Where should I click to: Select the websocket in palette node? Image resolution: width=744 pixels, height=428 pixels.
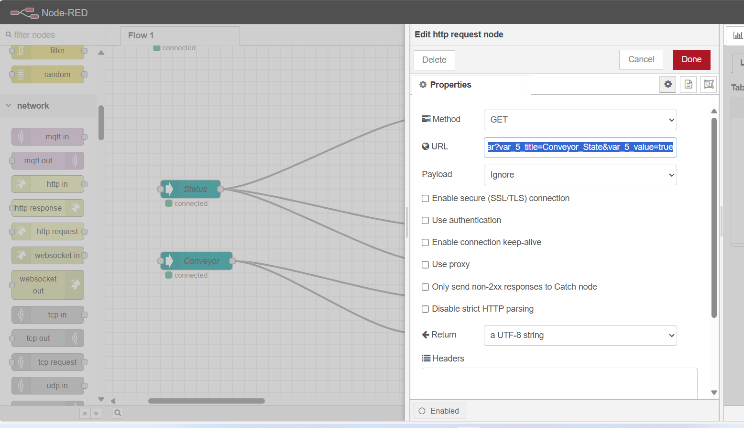pyautogui.click(x=47, y=255)
